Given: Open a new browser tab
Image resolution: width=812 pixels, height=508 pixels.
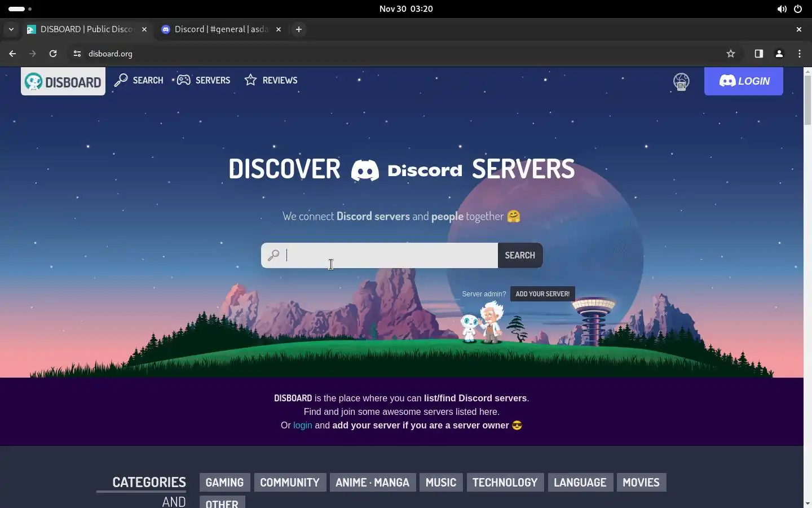Looking at the screenshot, I should pyautogui.click(x=299, y=29).
